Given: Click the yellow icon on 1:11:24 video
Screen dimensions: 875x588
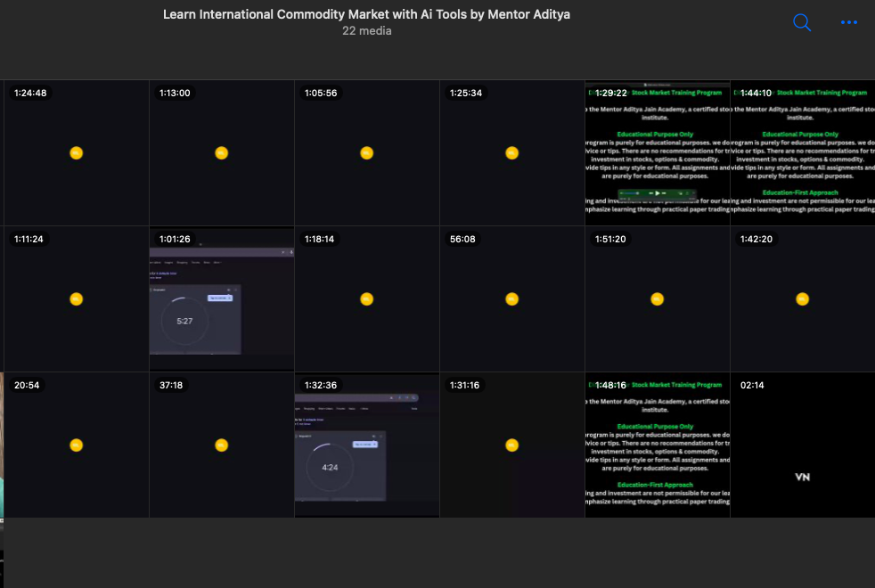Looking at the screenshot, I should coord(77,299).
